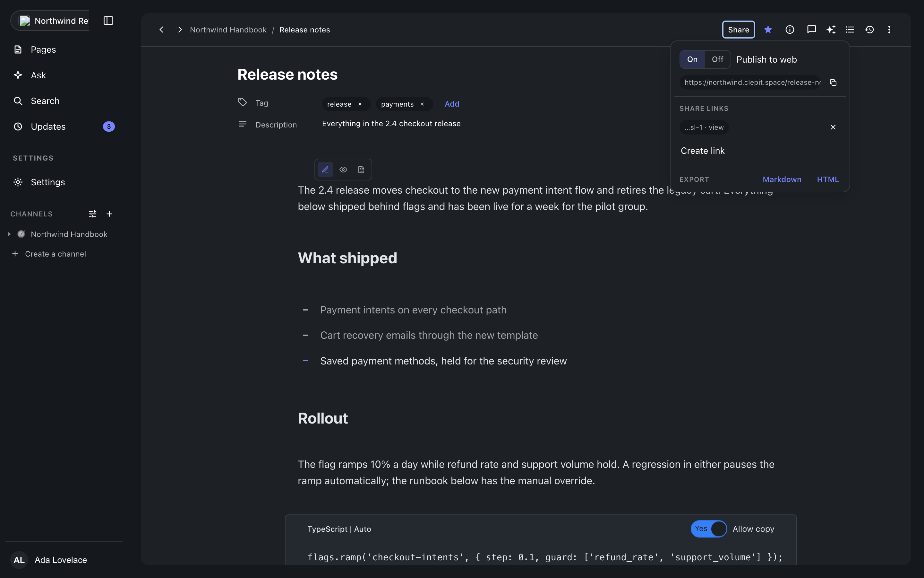The height and width of the screenshot is (578, 924).
Task: Export page as Markdown
Action: tap(782, 179)
